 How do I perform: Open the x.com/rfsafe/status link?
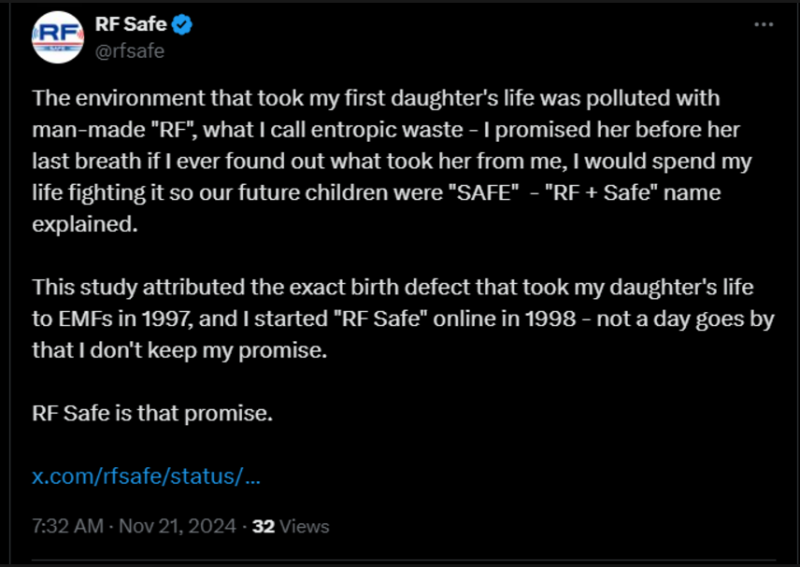pyautogui.click(x=146, y=475)
